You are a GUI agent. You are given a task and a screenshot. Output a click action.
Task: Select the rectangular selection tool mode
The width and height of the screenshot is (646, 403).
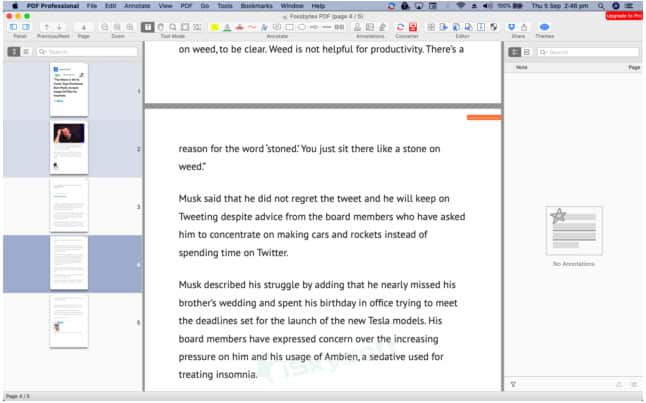(185, 27)
